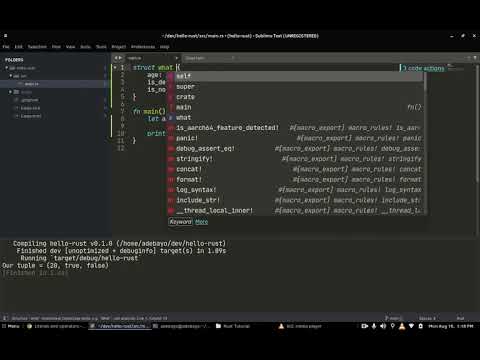The width and height of the screenshot is (480, 360).
Task: Click the git branch indicator in status bar
Action: [394, 318]
